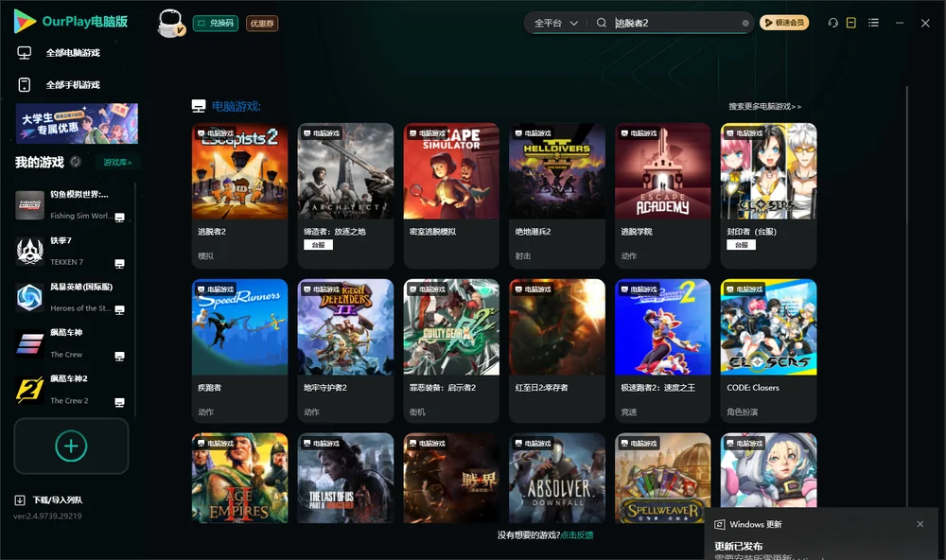Image resolution: width=946 pixels, height=560 pixels.
Task: Click 点击反馈 feedback link
Action: [x=577, y=535]
